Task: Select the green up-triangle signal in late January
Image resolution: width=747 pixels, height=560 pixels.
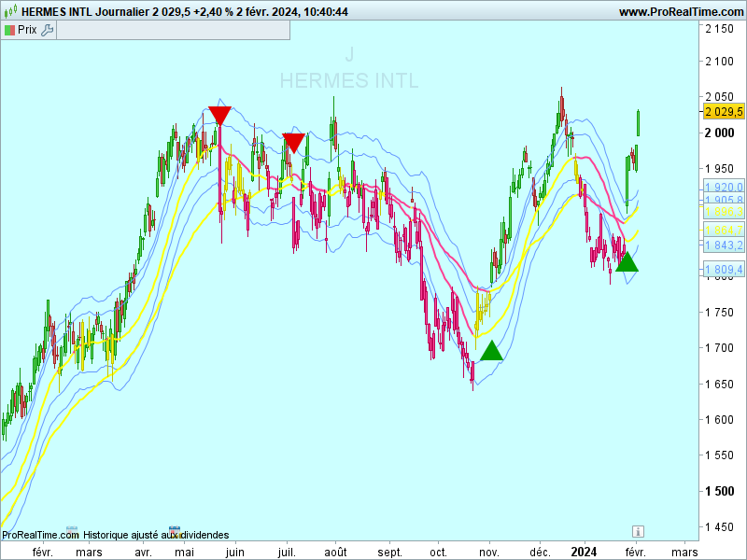Action: [x=627, y=261]
